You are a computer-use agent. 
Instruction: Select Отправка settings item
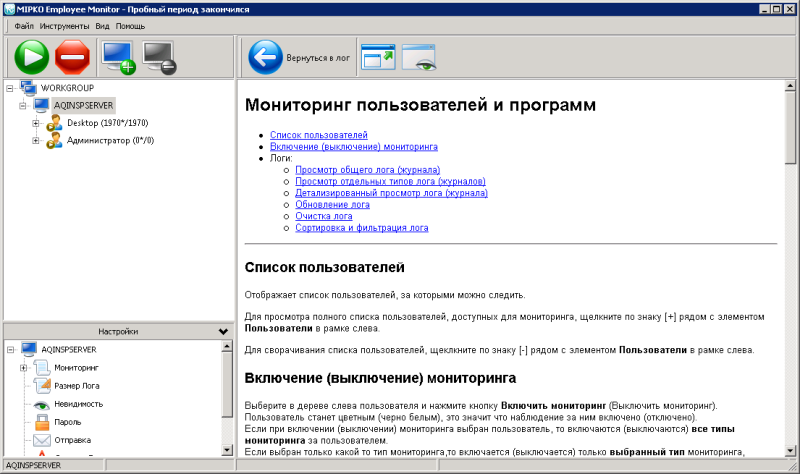[x=72, y=440]
